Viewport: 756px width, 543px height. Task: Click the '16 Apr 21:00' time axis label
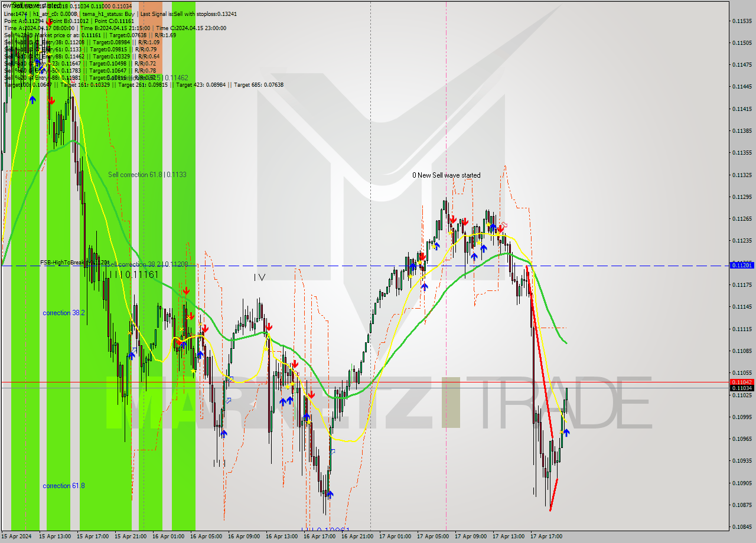357,537
